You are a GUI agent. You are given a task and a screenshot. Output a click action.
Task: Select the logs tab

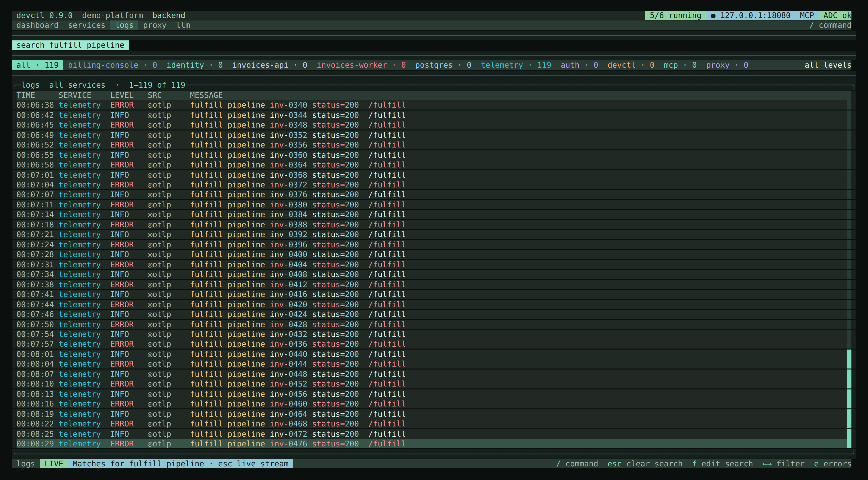(x=124, y=25)
